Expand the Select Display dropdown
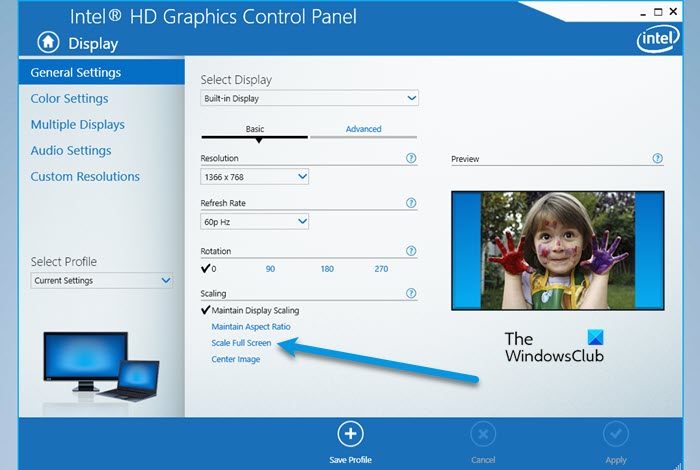The width and height of the screenshot is (700, 470). tap(309, 98)
